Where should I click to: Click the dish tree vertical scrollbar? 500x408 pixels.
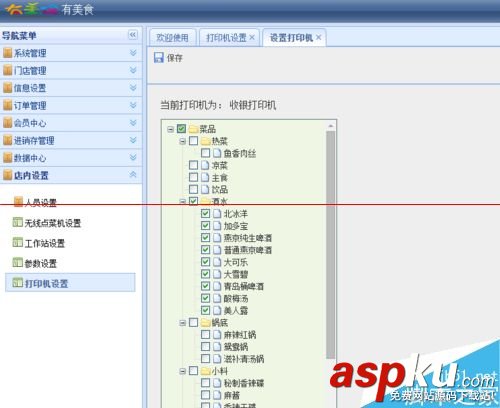[x=331, y=245]
